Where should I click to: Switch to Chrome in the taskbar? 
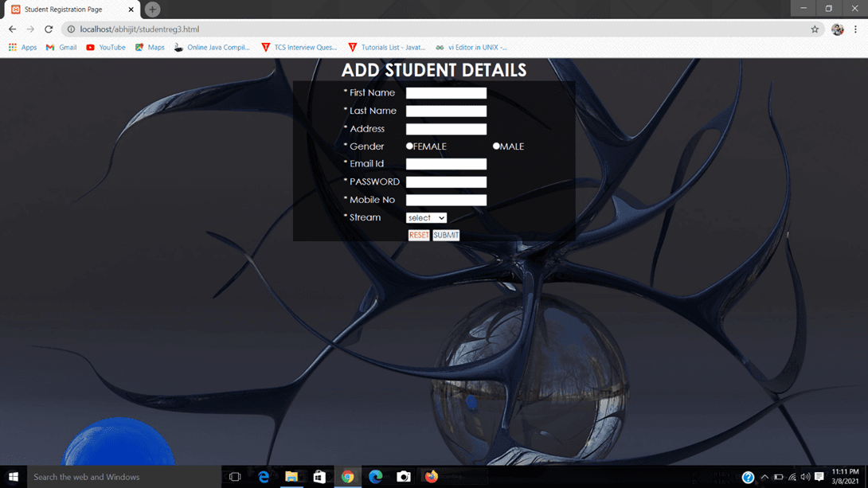tap(348, 476)
